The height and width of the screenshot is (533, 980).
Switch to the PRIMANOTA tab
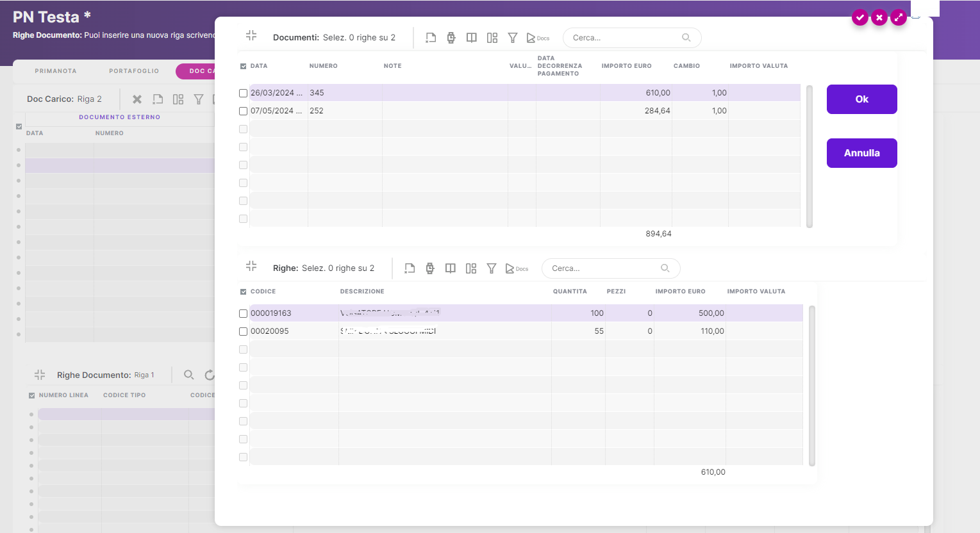56,71
